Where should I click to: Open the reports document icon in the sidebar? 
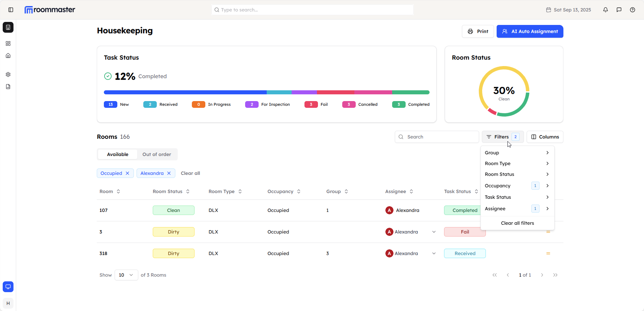8,87
